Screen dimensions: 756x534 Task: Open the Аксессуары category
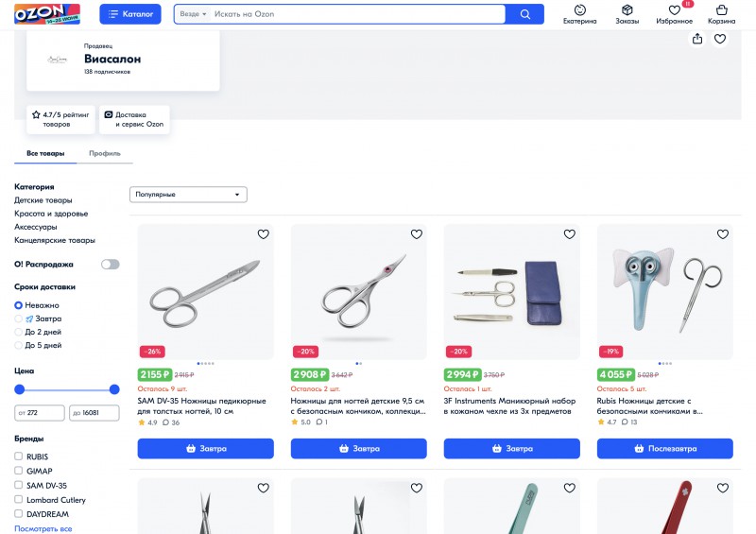35,227
